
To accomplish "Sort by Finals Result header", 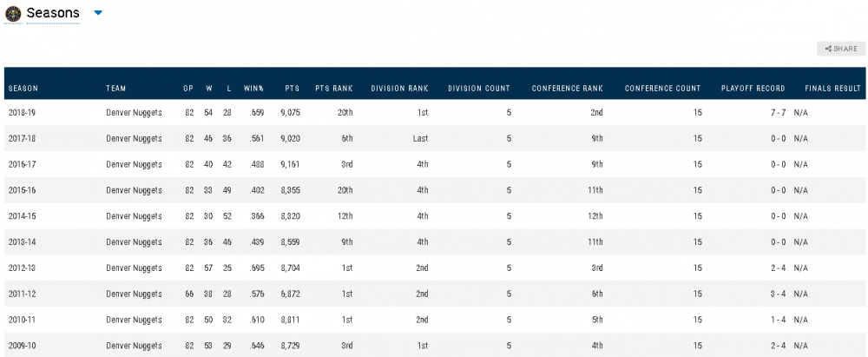I will [832, 89].
